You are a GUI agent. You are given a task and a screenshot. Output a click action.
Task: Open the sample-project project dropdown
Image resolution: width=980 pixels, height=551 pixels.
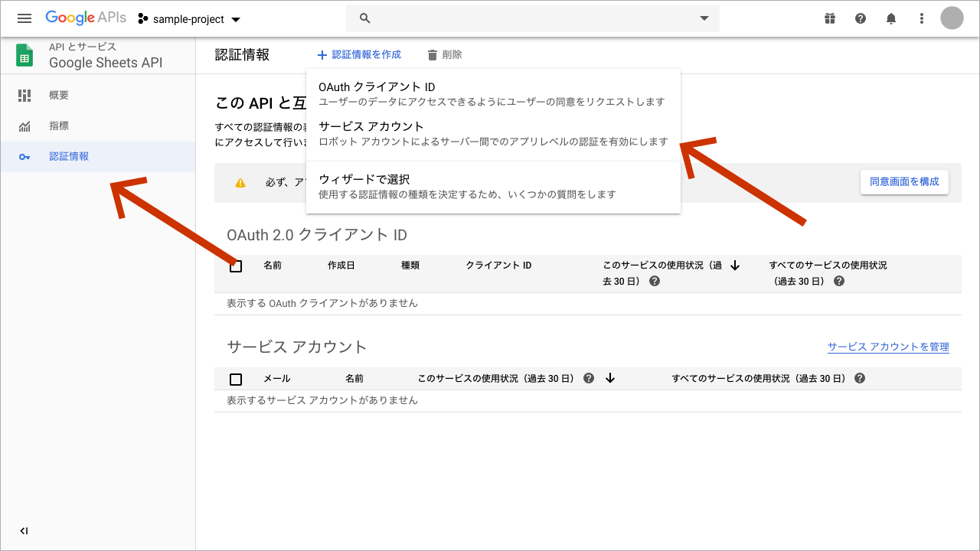189,18
